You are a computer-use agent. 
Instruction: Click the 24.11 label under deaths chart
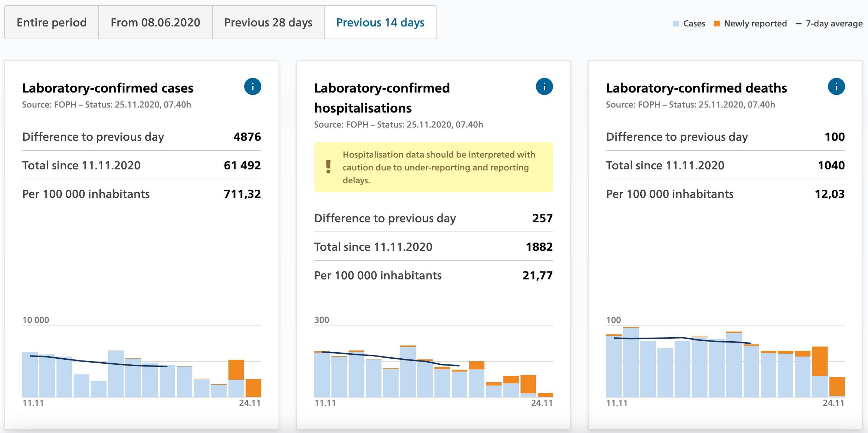click(x=833, y=403)
